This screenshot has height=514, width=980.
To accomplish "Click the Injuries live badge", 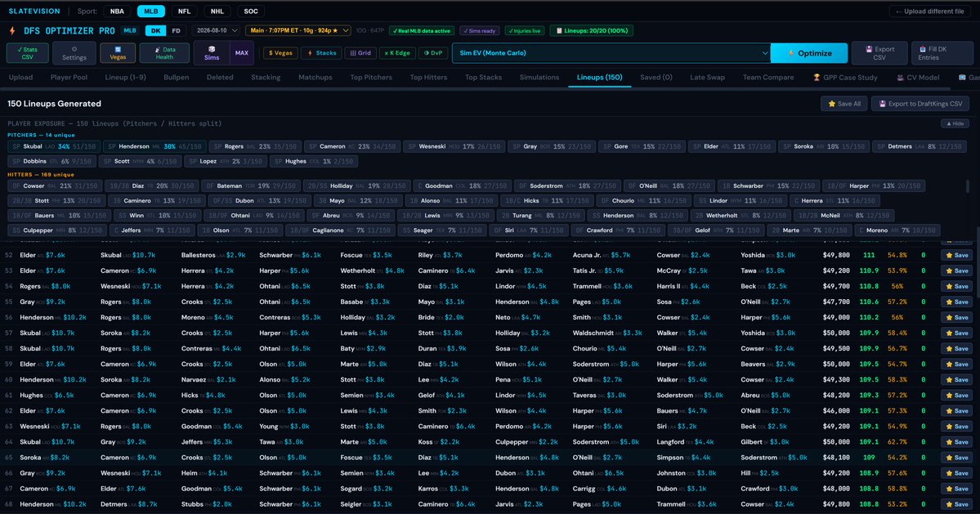I will [x=525, y=30].
